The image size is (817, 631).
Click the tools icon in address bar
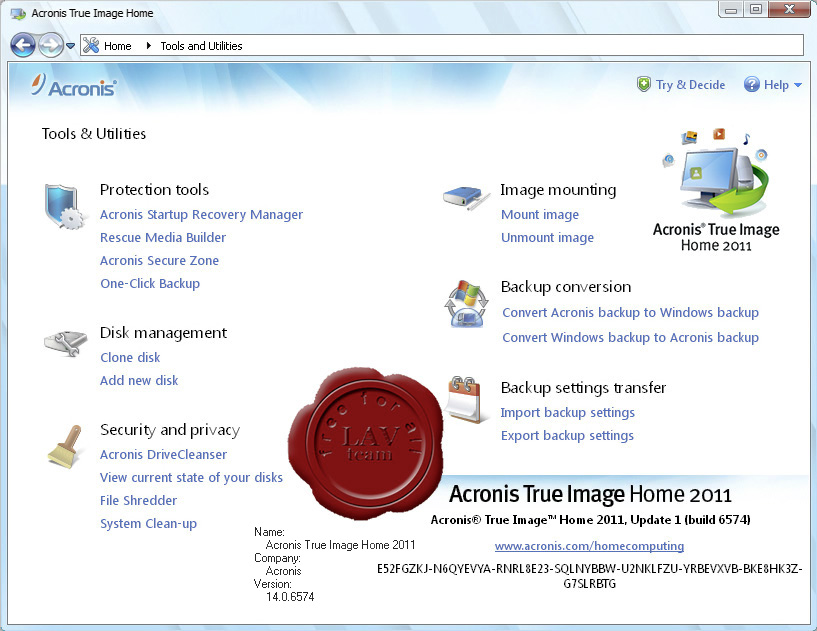[x=91, y=45]
